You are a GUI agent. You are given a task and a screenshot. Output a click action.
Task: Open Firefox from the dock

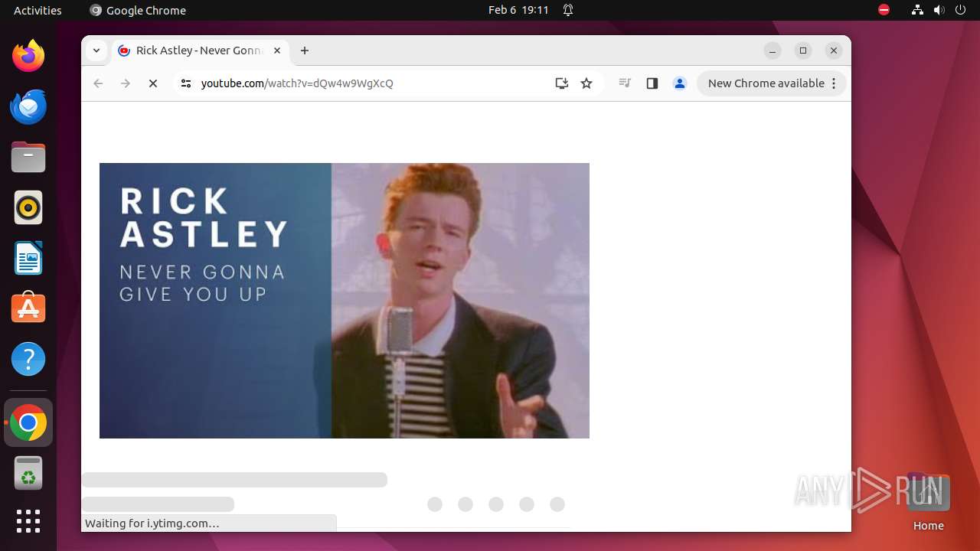(x=28, y=56)
